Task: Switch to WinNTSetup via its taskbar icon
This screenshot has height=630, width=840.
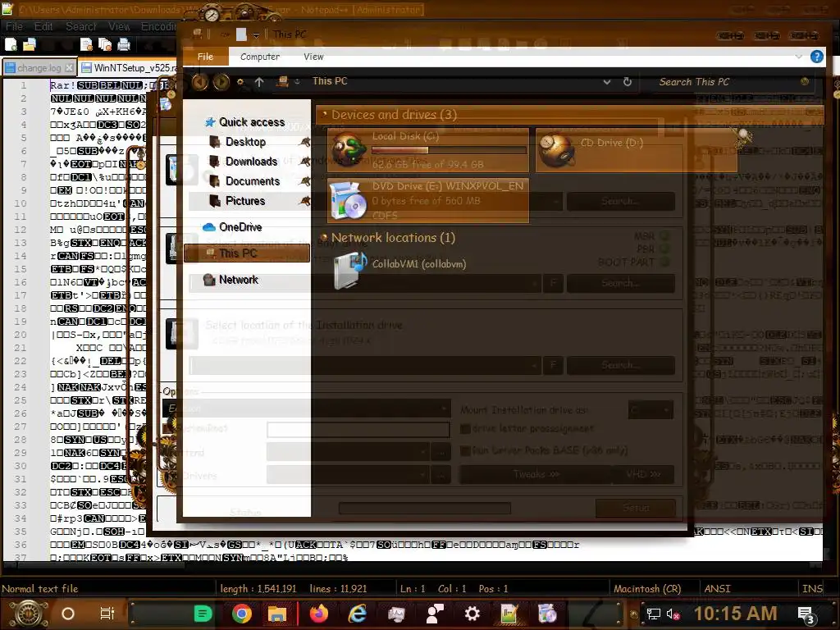Action: click(547, 614)
